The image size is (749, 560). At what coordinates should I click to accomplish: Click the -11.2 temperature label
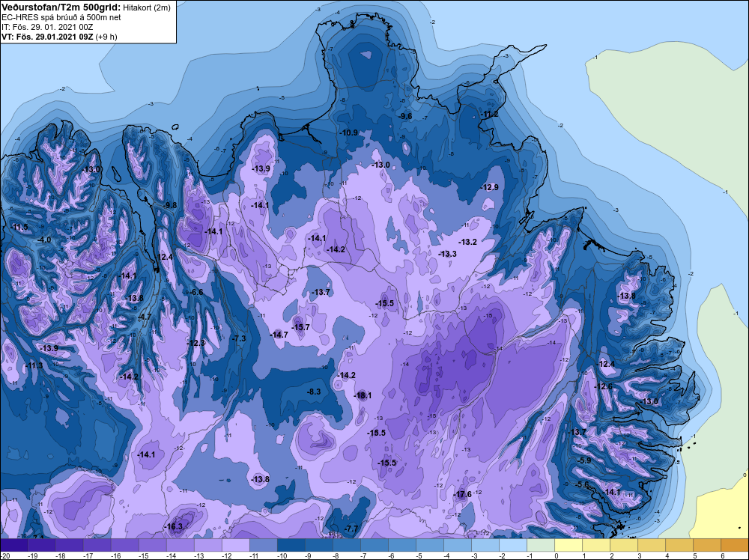pos(489,114)
